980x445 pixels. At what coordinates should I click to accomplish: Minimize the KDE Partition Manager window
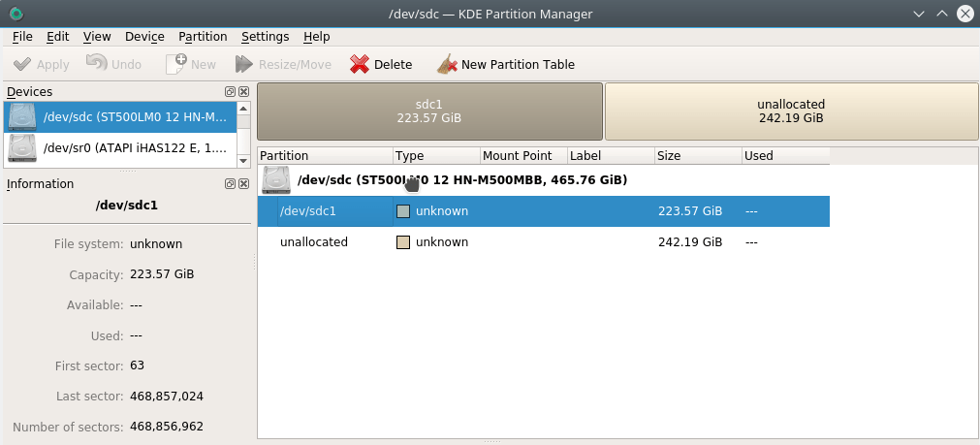(918, 14)
